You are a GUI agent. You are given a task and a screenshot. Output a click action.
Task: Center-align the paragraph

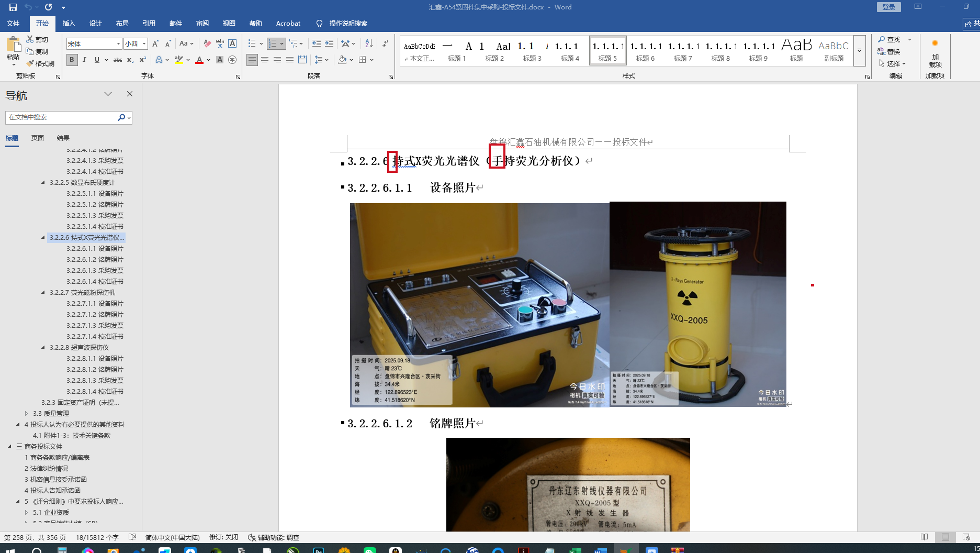pyautogui.click(x=265, y=60)
